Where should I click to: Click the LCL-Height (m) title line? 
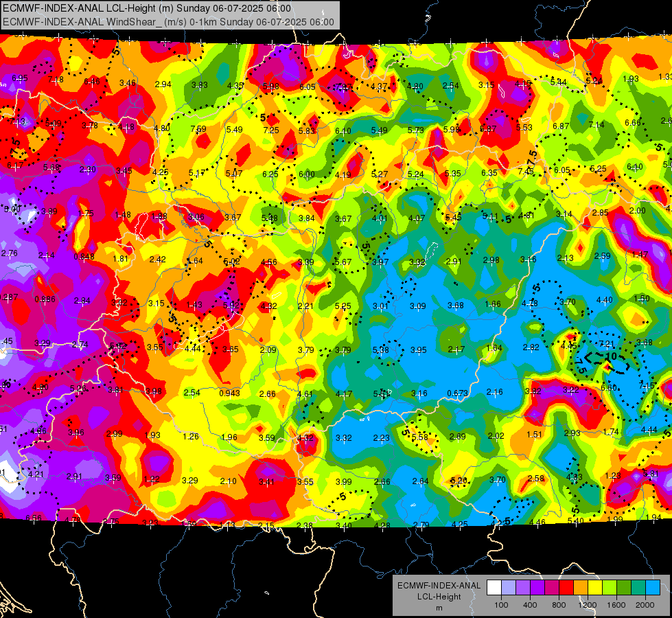147,8
